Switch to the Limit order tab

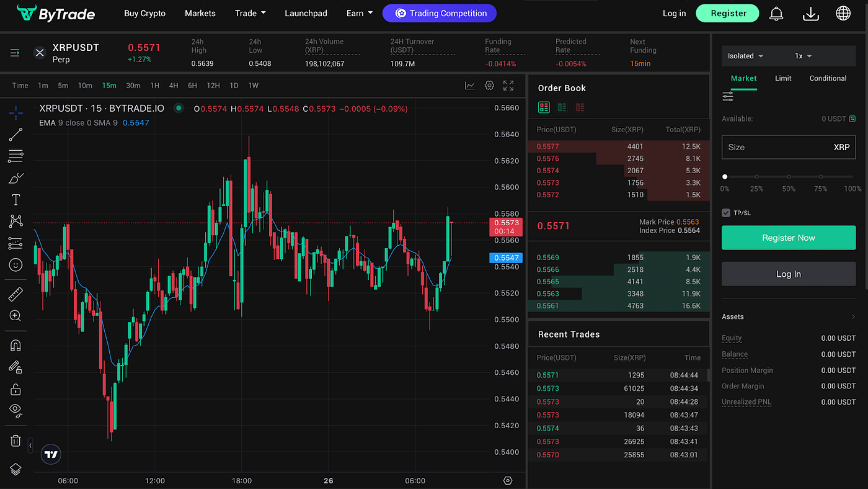[782, 78]
